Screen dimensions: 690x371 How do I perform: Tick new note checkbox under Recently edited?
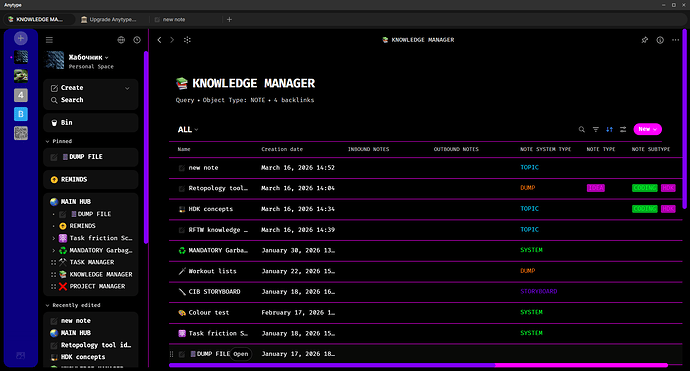54,321
